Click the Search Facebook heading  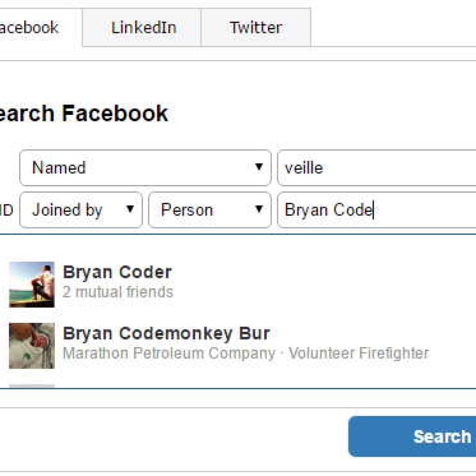[x=84, y=113]
